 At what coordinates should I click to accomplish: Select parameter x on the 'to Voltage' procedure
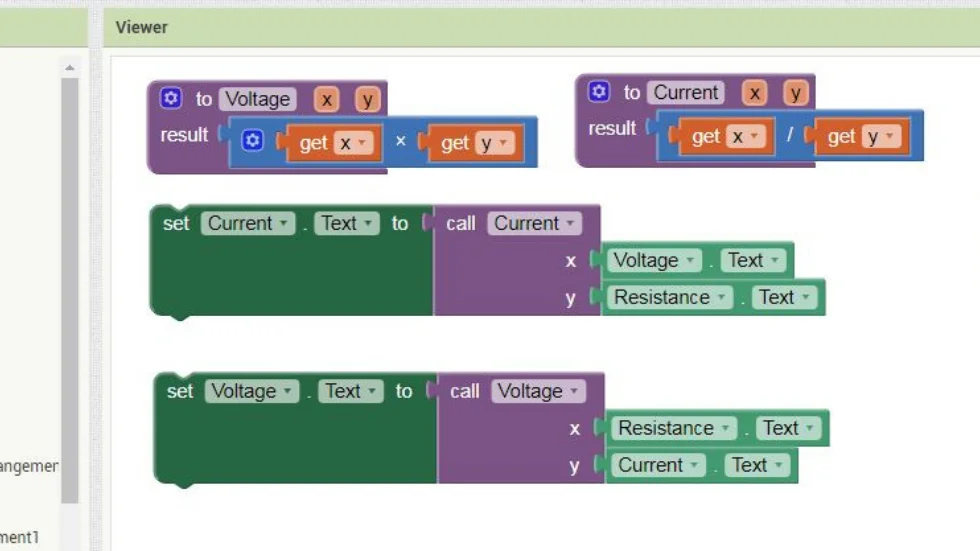tap(326, 99)
